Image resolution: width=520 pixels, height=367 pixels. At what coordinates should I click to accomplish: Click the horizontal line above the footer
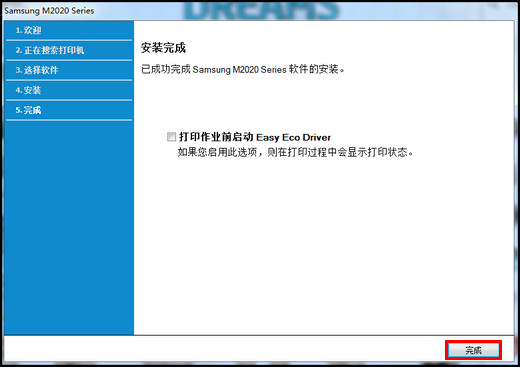(259, 335)
